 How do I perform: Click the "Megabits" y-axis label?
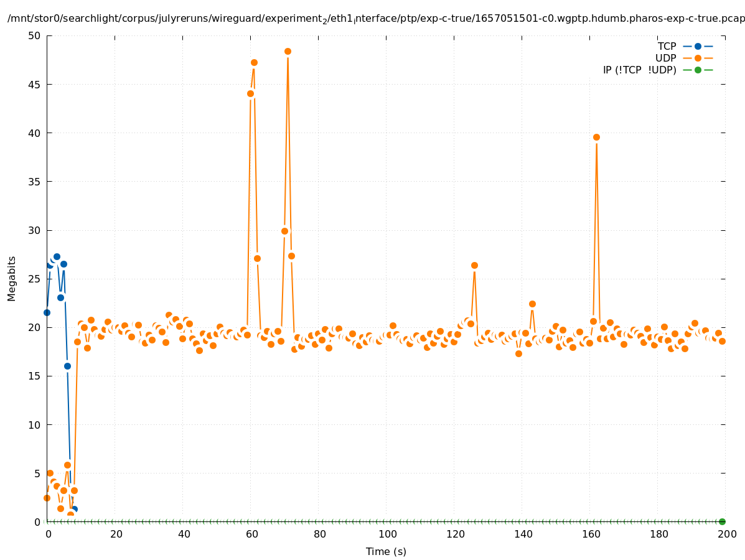click(x=12, y=278)
